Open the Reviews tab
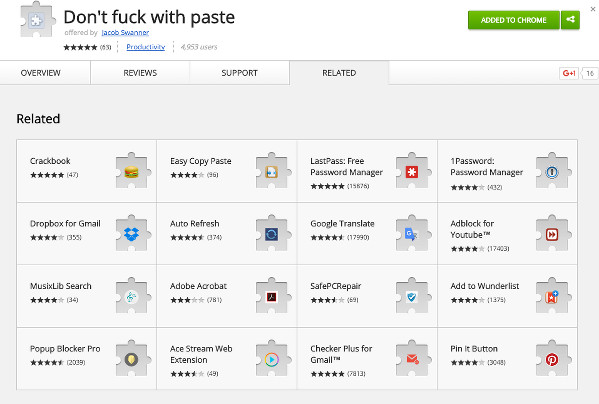 140,73
